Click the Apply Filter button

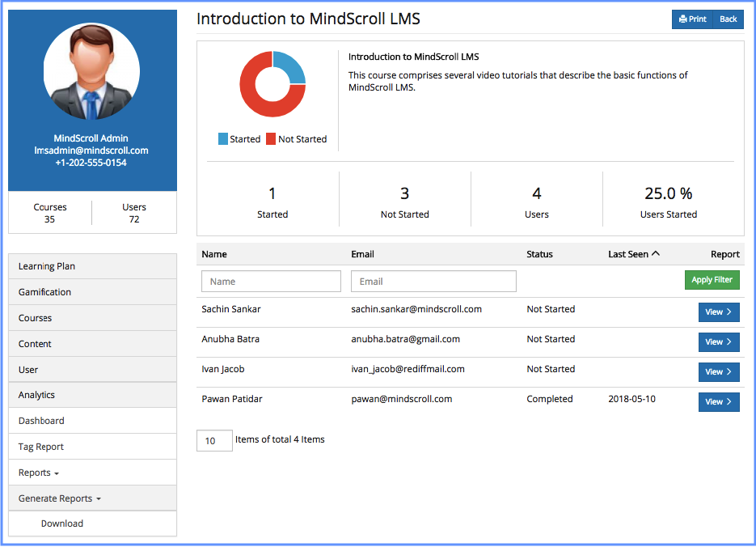[x=712, y=280]
